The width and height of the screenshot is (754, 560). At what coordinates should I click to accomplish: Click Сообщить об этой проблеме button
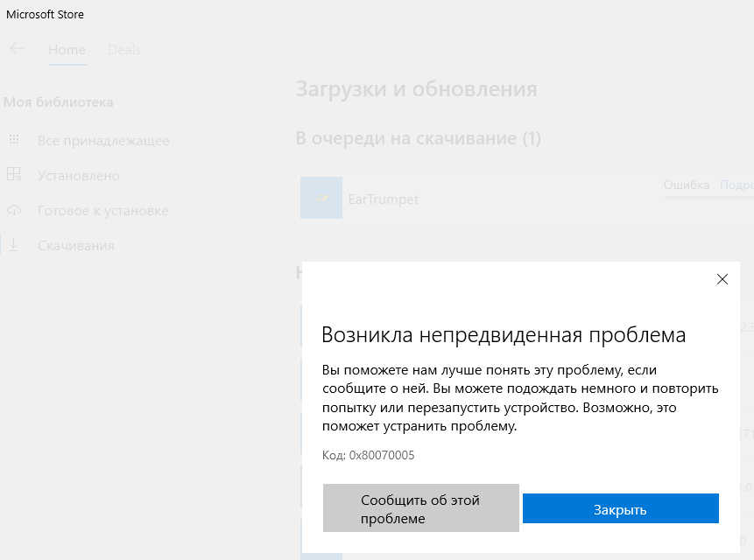pos(420,508)
